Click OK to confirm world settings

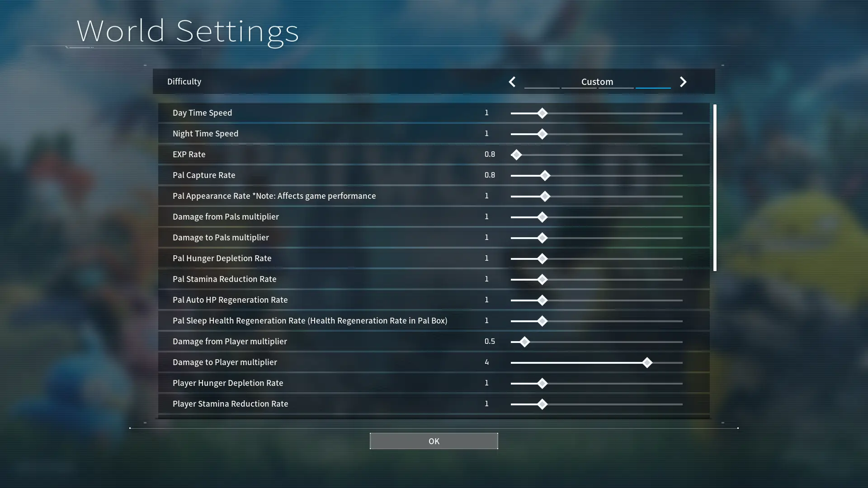[434, 441]
